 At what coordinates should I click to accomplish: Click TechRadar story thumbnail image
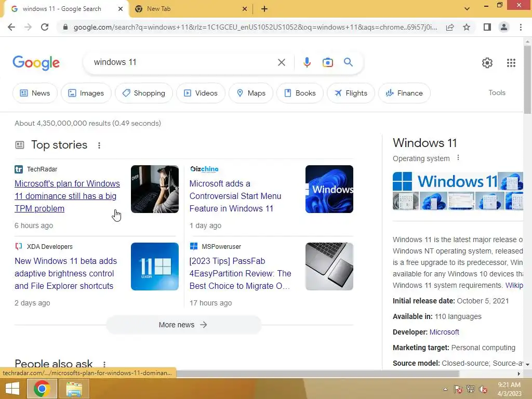(155, 189)
